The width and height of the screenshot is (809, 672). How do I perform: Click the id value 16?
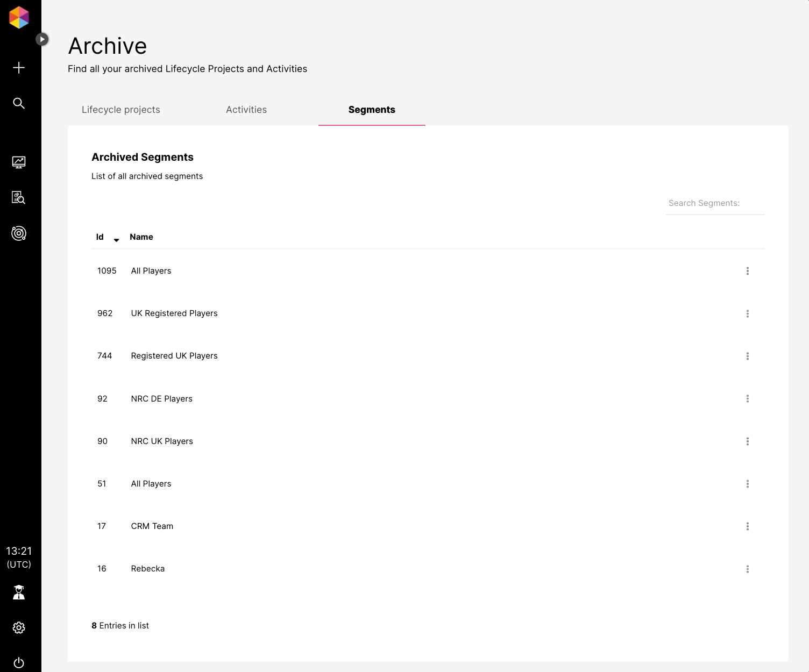coord(102,569)
